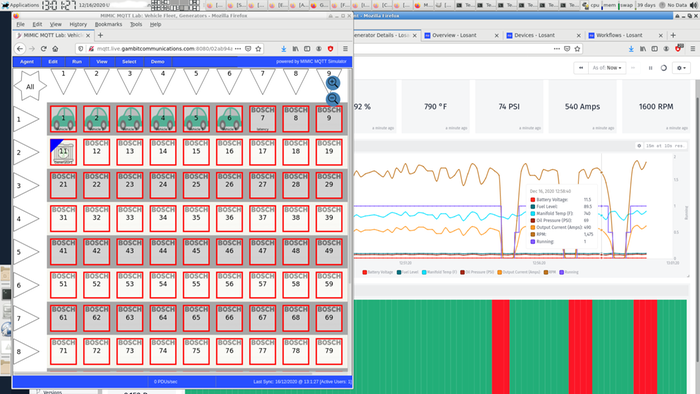Switch to Overview - Losant tab
The height and width of the screenshot is (394, 700).
[461, 35]
